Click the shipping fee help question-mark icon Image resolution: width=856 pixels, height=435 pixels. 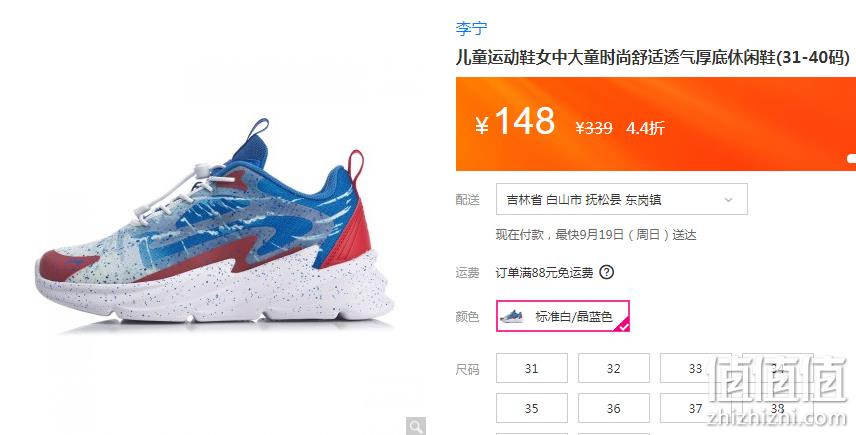click(607, 272)
